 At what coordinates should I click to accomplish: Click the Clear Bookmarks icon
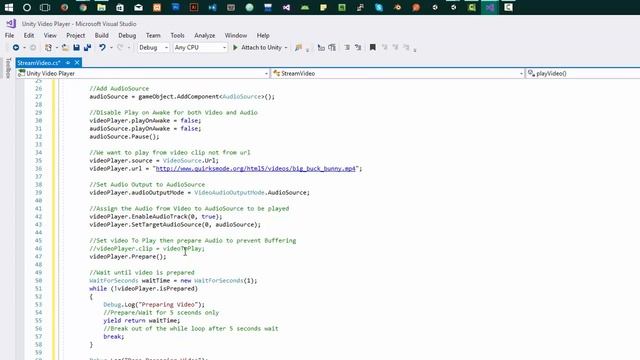(407, 48)
